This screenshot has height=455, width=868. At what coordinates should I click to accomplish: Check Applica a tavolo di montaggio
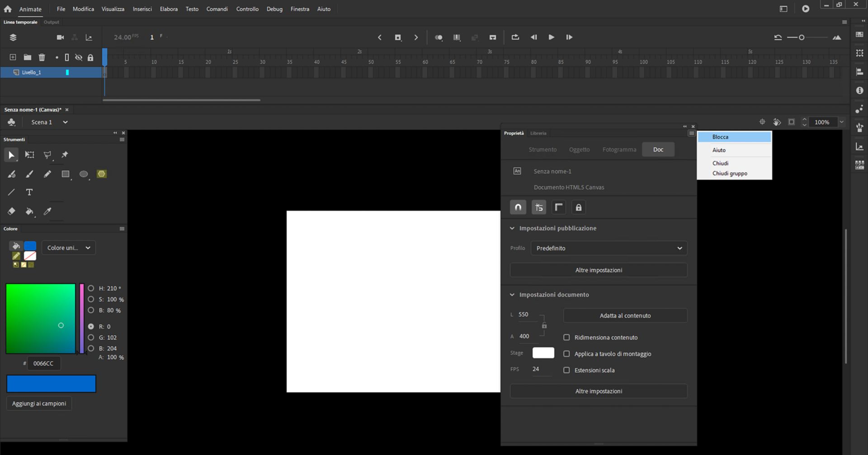566,354
